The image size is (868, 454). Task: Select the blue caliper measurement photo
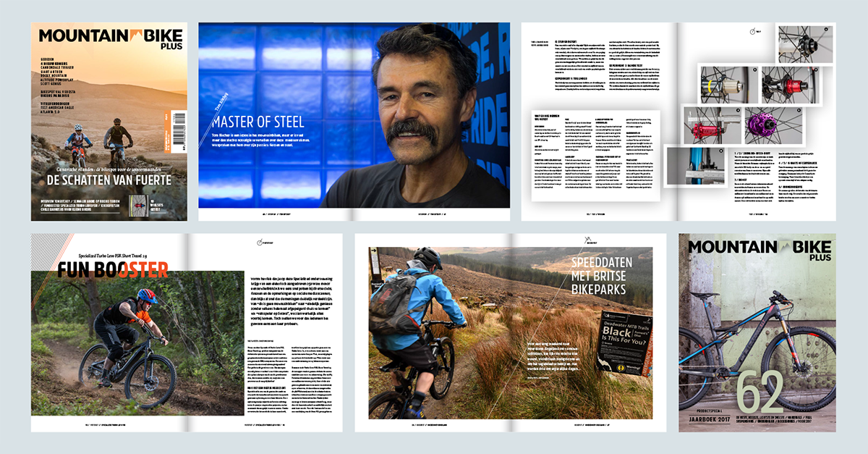click(x=694, y=166)
